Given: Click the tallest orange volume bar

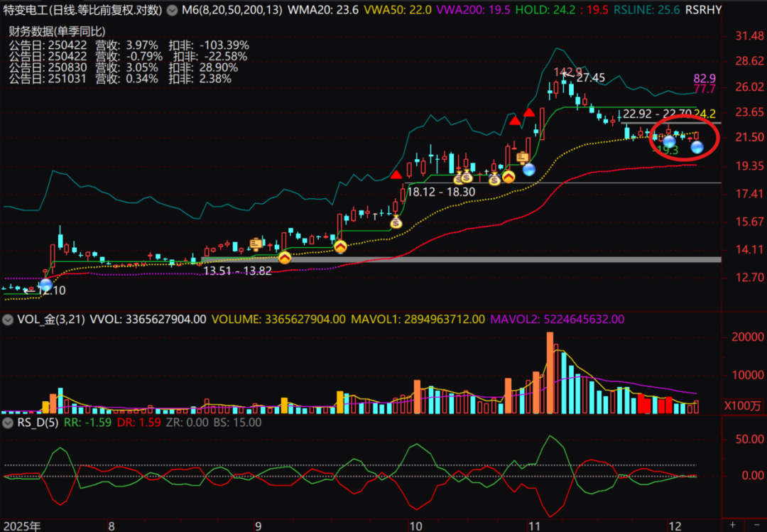Looking at the screenshot, I should [x=550, y=373].
